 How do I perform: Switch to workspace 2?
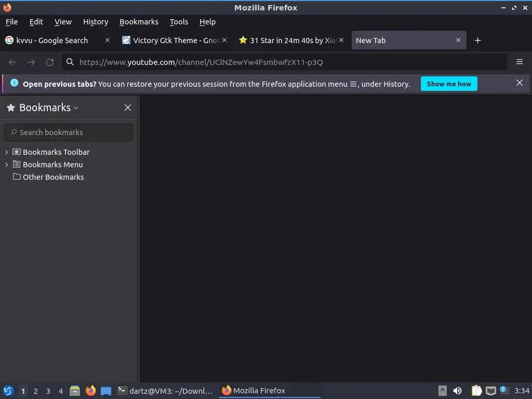[36, 391]
